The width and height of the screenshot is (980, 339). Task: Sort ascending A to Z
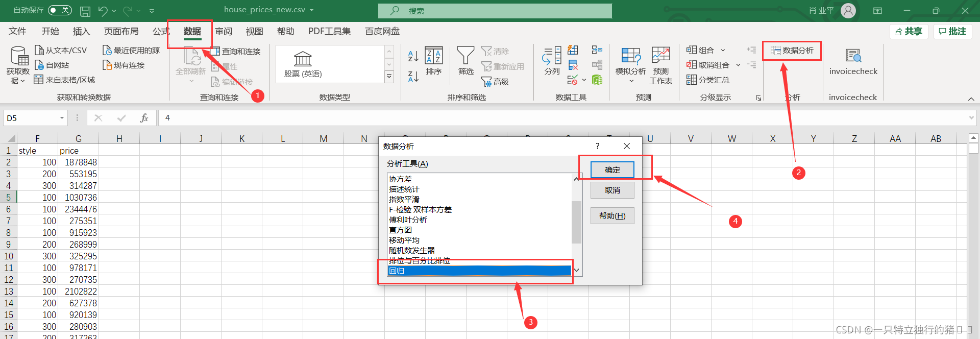(x=413, y=56)
